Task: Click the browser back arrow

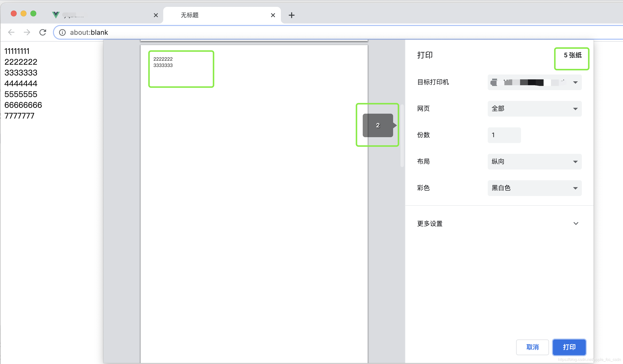Action: [x=11, y=32]
